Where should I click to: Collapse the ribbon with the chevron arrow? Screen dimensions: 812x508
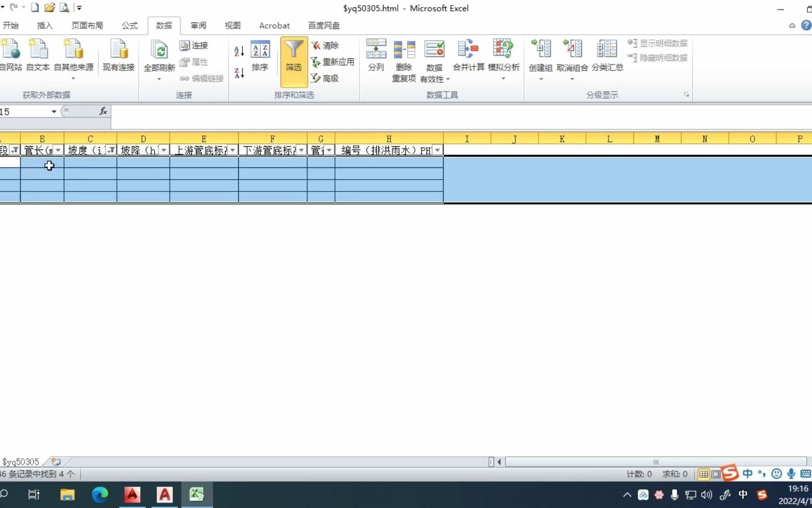coord(792,26)
